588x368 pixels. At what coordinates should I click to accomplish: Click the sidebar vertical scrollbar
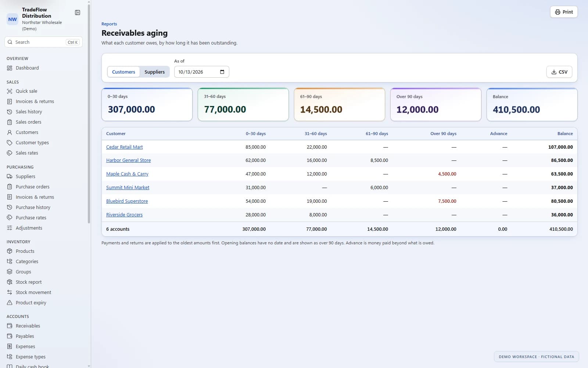coord(89,113)
